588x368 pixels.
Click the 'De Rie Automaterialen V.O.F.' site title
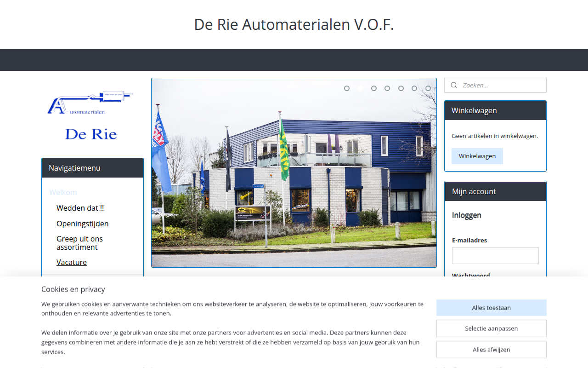tap(294, 24)
